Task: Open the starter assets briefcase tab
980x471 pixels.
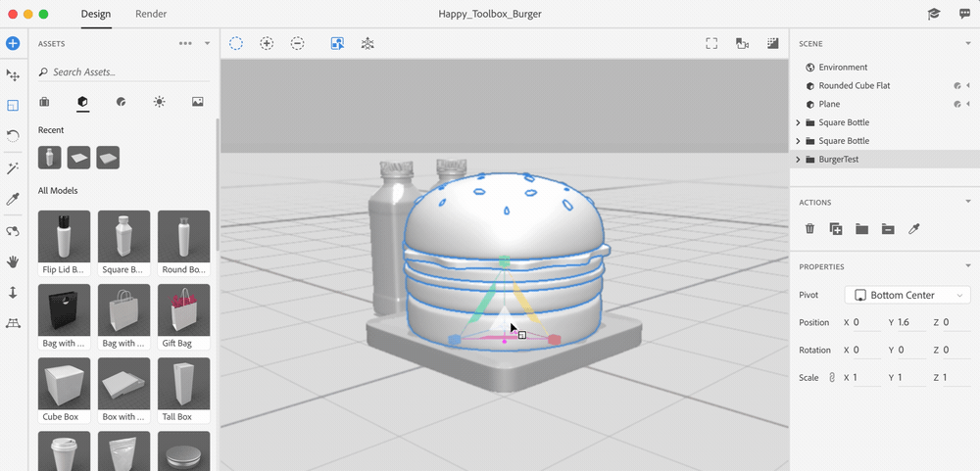Action: (x=44, y=101)
